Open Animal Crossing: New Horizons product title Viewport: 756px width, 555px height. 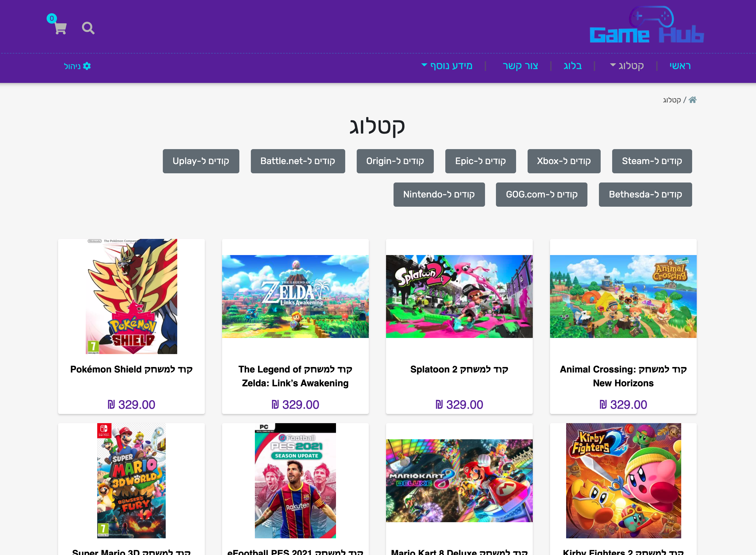(x=623, y=376)
